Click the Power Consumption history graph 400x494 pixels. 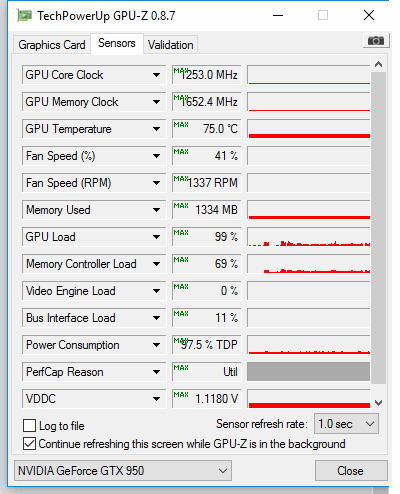tap(309, 345)
